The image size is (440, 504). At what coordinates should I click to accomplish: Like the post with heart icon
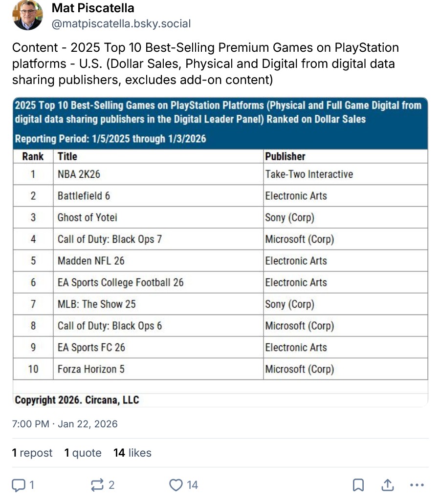tap(176, 485)
